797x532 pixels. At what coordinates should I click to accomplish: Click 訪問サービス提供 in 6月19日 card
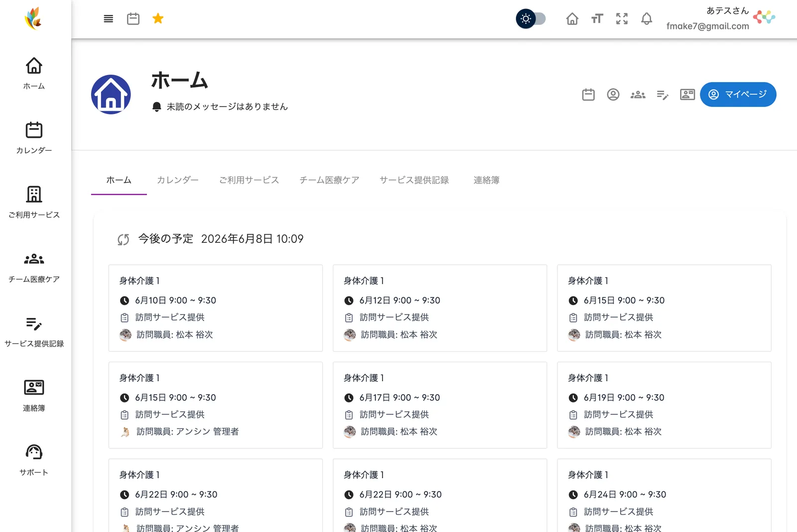pos(618,415)
